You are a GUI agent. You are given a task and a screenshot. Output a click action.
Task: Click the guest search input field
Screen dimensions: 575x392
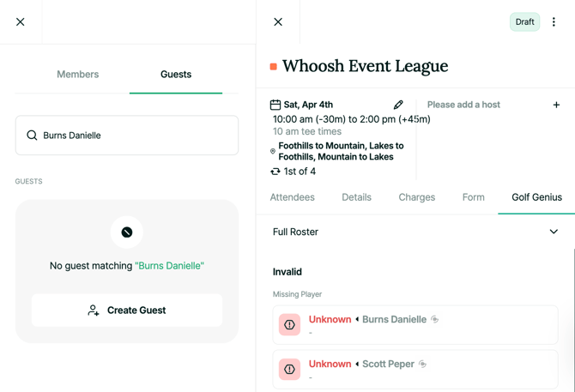pyautogui.click(x=137, y=136)
